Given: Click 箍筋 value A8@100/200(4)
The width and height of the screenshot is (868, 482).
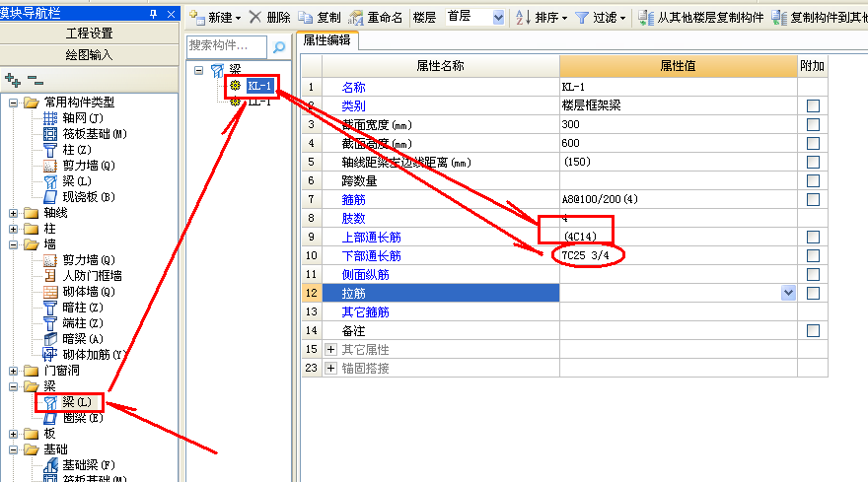Looking at the screenshot, I should click(600, 199).
